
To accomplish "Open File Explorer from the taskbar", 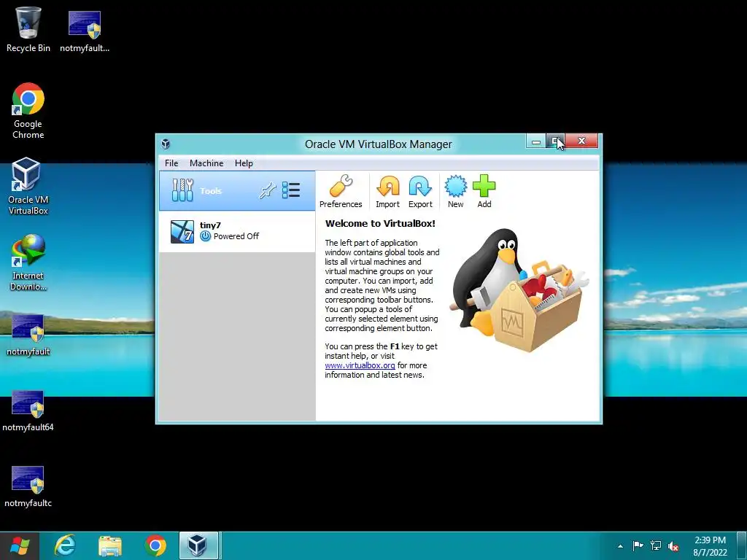I will [110, 545].
